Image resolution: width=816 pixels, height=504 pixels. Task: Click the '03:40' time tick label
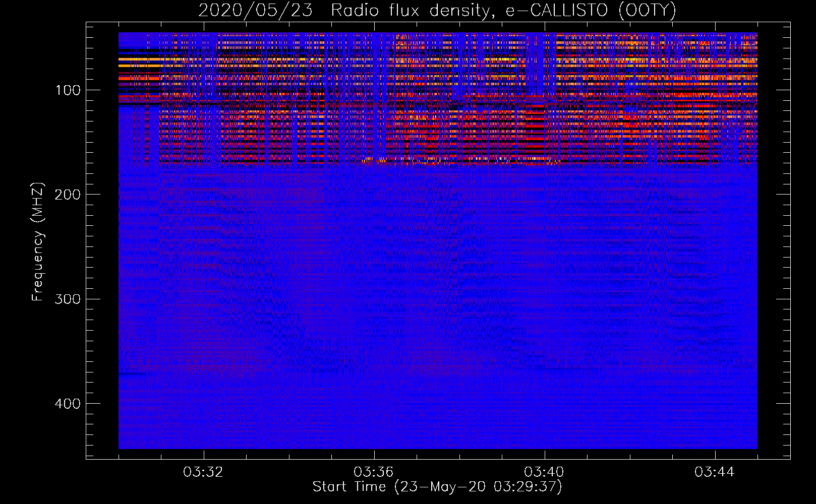point(544,472)
